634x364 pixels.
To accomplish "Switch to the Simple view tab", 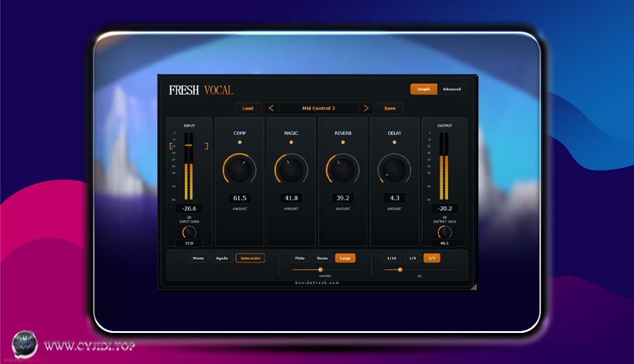I will coord(424,89).
